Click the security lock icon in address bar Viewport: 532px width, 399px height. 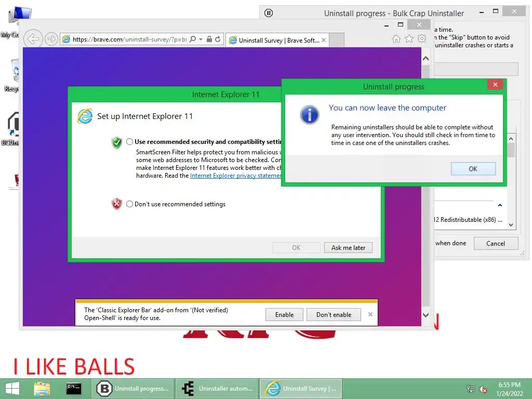[x=209, y=39]
